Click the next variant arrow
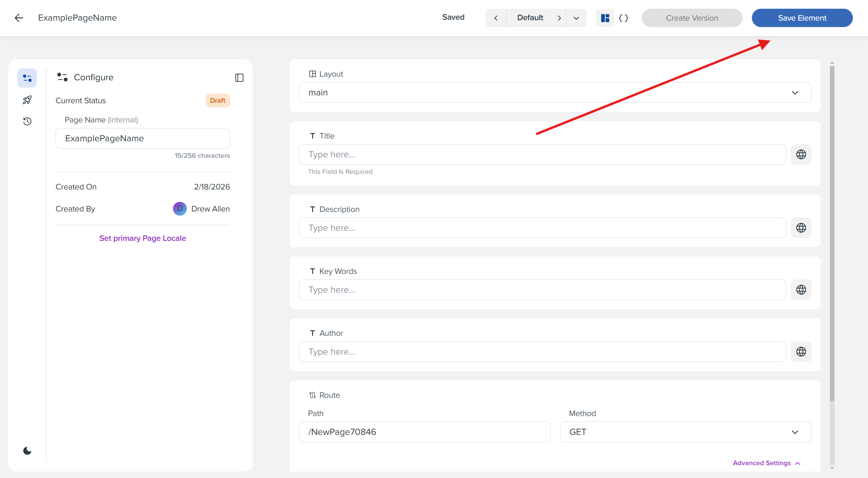Image resolution: width=868 pixels, height=478 pixels. pyautogui.click(x=560, y=17)
